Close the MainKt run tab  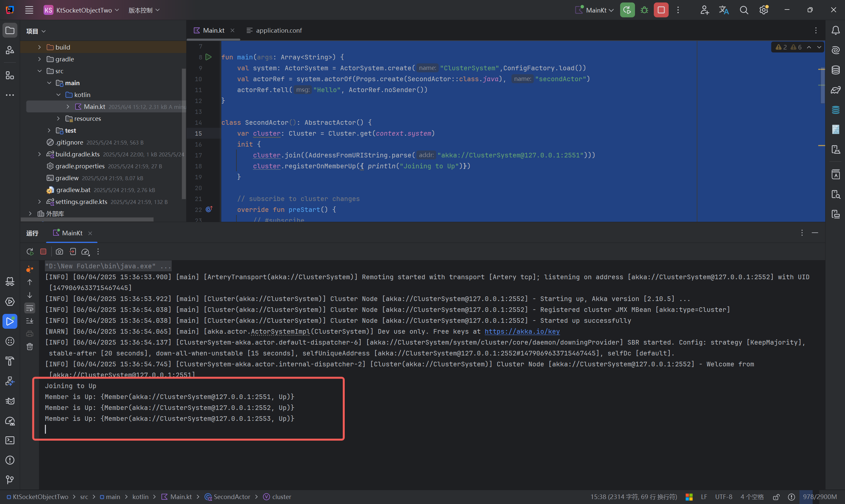click(x=90, y=233)
